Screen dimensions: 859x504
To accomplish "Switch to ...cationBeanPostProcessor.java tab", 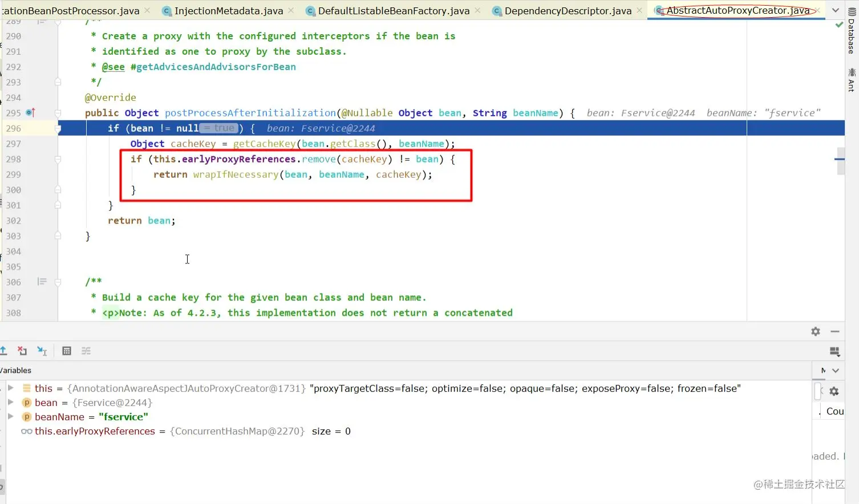I will (x=70, y=11).
